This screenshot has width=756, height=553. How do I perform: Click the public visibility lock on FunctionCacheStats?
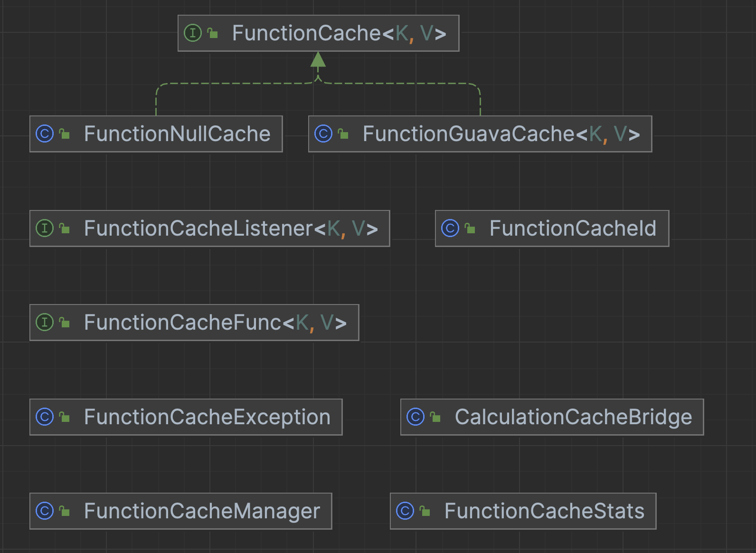(x=425, y=511)
